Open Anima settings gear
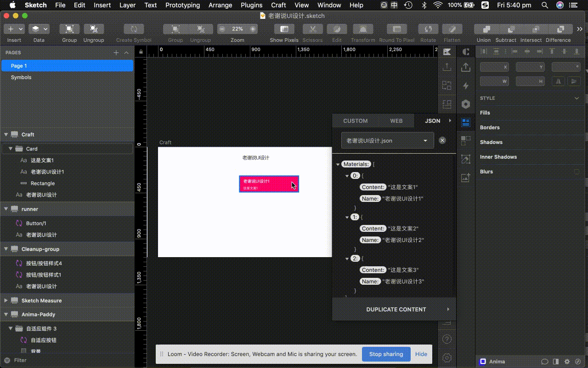The image size is (588, 368). (x=567, y=362)
